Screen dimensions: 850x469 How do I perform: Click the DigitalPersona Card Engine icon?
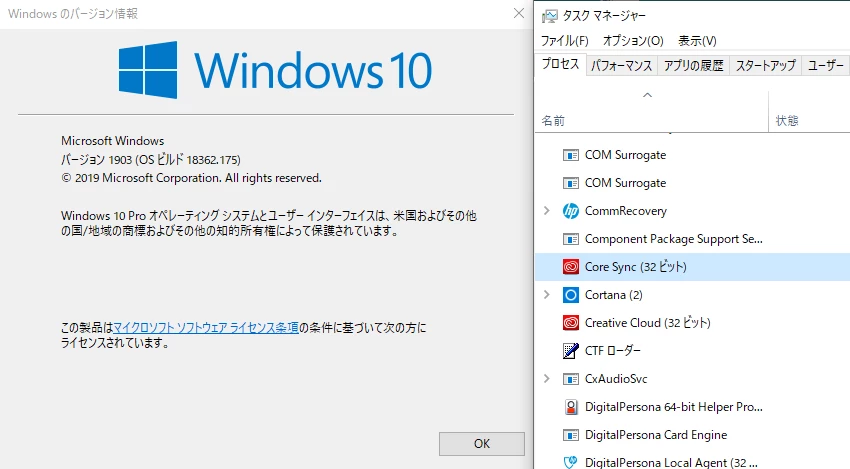(570, 435)
